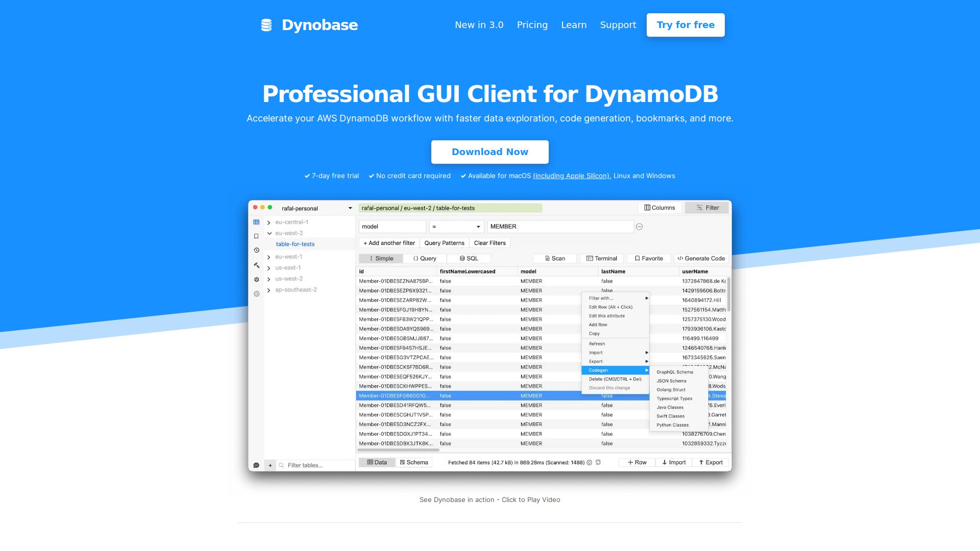
Task: Remove the model filter with minus circle icon
Action: [639, 227]
